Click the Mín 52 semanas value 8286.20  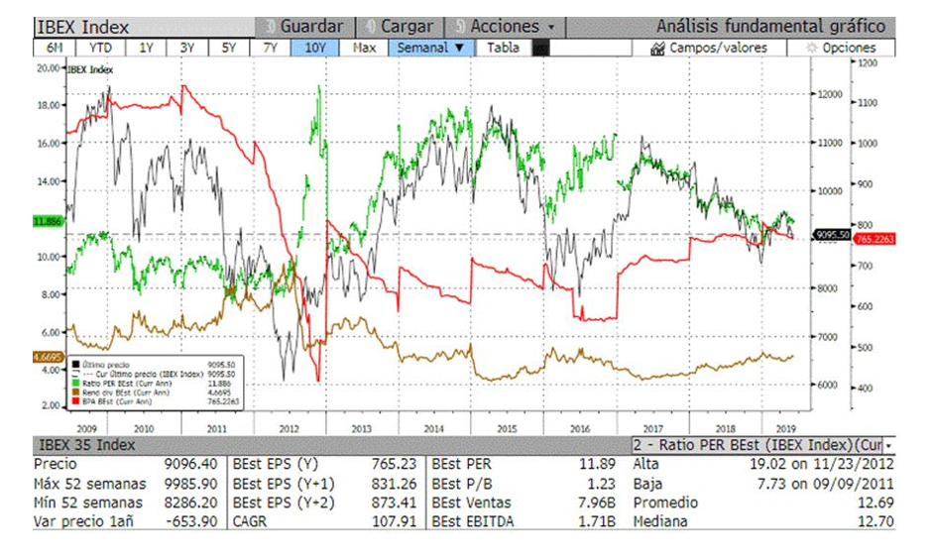tap(191, 503)
